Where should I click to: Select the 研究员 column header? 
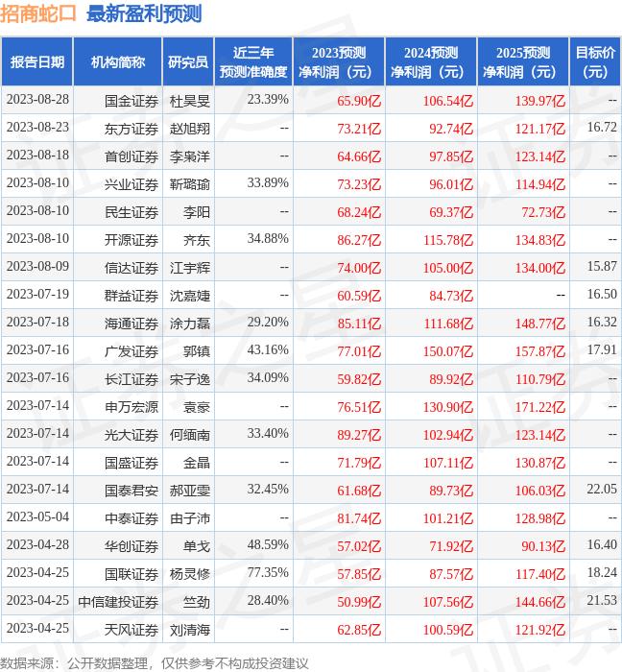click(188, 62)
